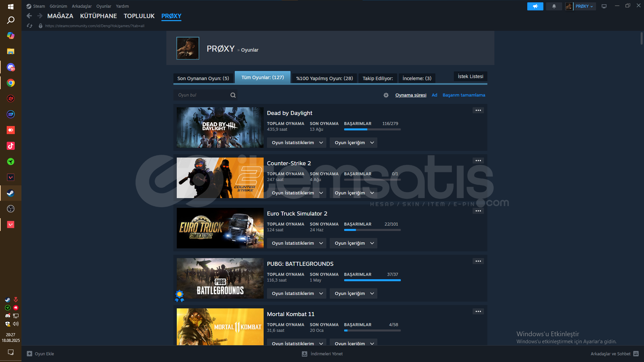Image resolution: width=644 pixels, height=362 pixels.
Task: Go to the TOPLULUK section
Action: coord(139,16)
